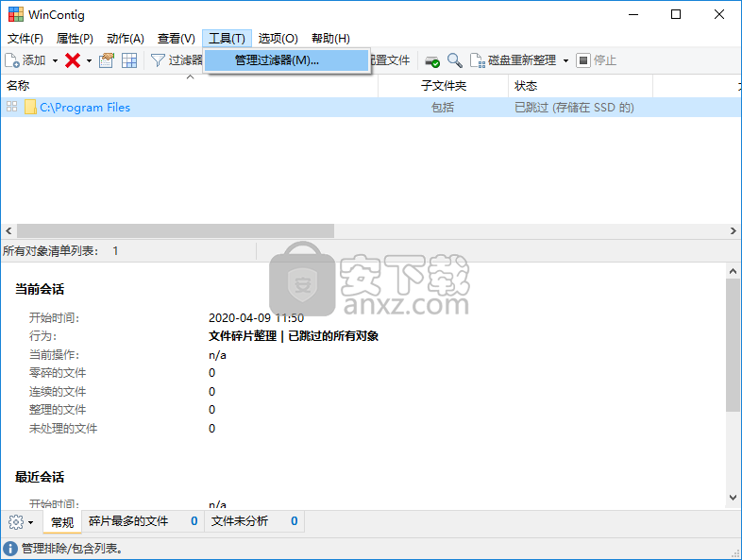Click the 包括 subfolder cell
Viewport: 742px width, 560px height.
[x=443, y=108]
